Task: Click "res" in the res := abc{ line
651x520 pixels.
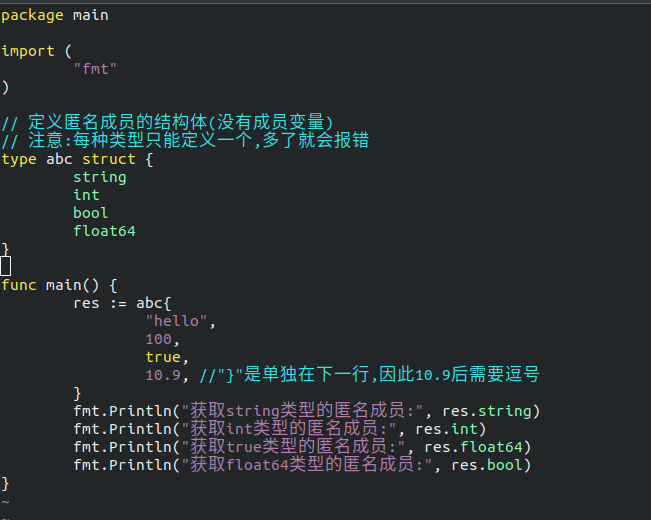Action: tap(86, 303)
